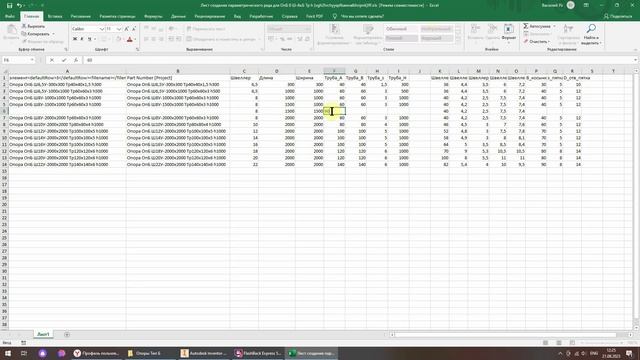Cancel the cell entry with X icon
Viewport: 640px width, 360px height.
point(52,60)
